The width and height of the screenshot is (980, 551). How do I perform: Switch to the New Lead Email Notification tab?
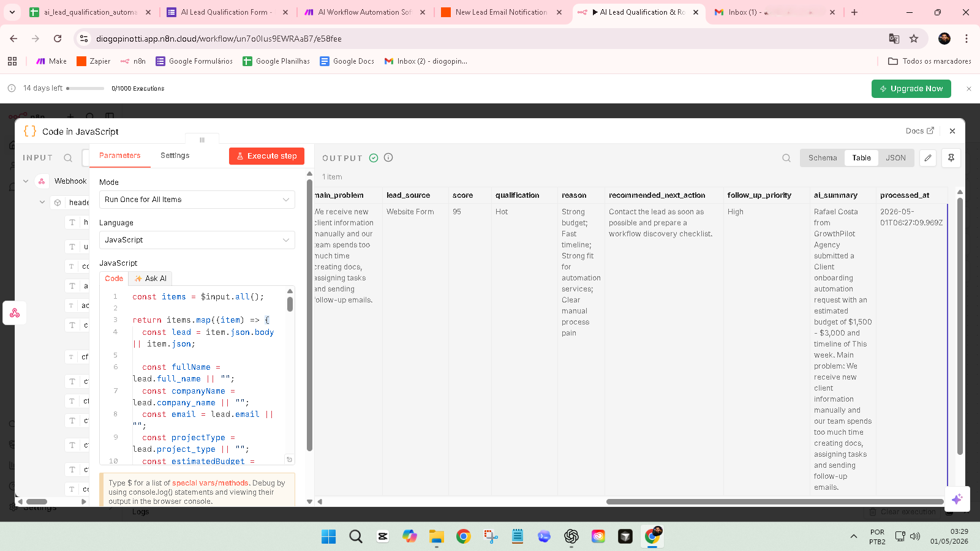point(501,12)
